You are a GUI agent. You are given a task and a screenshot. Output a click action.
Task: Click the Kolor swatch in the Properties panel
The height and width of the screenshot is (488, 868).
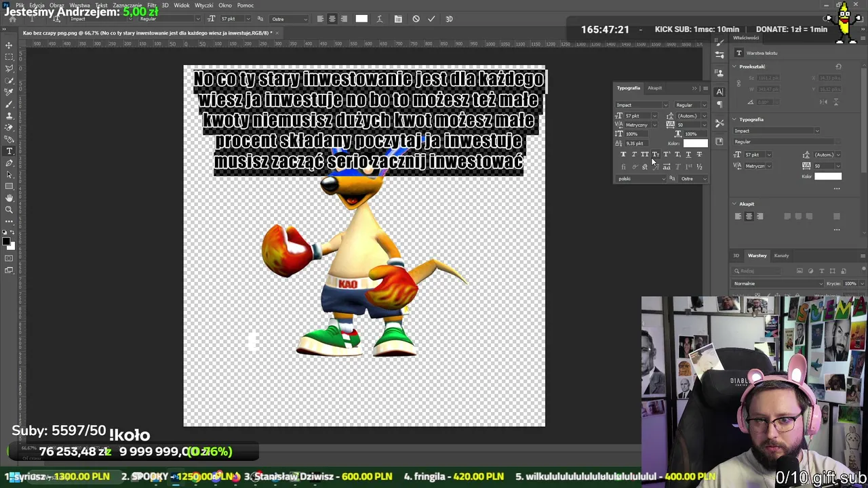828,176
